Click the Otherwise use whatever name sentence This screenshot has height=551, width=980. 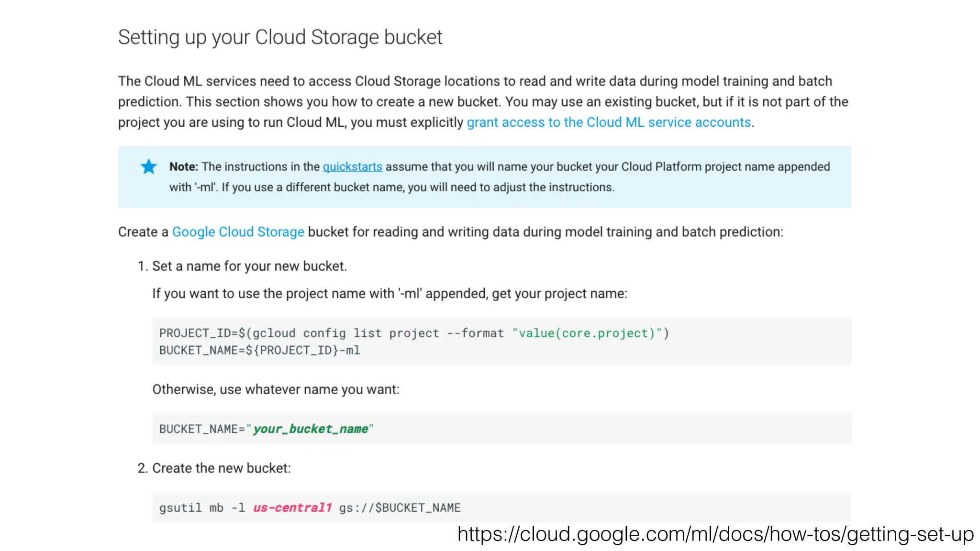(276, 390)
